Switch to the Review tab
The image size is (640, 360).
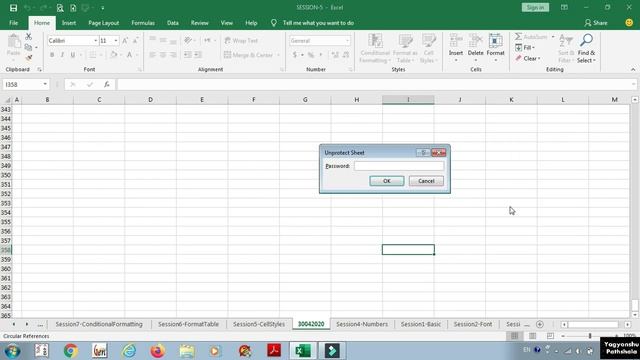[200, 23]
